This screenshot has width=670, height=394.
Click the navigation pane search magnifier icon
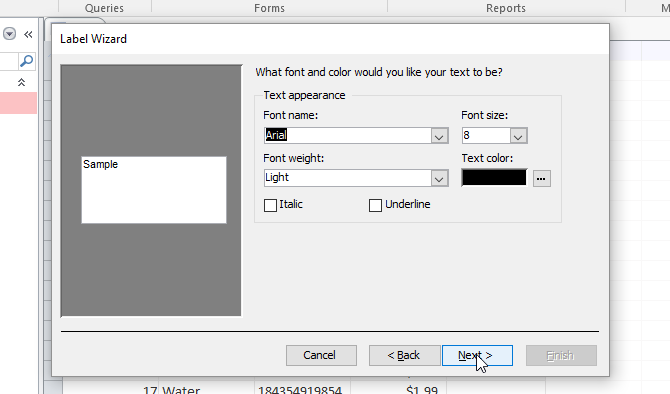(26, 61)
